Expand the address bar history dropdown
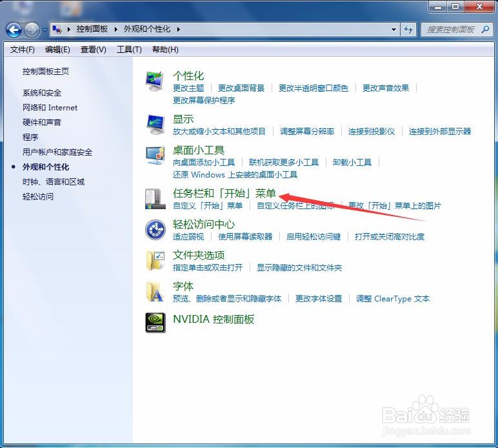Screen dimensions: 498x448 [x=394, y=30]
